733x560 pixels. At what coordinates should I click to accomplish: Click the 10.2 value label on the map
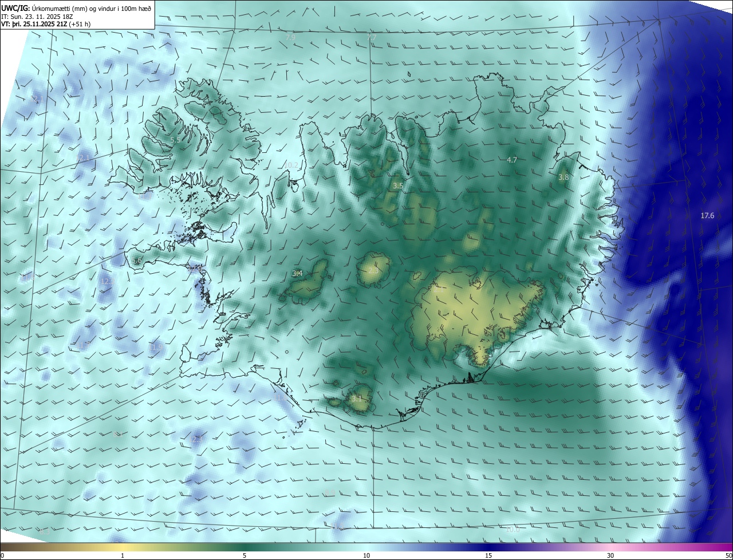tap(291, 165)
